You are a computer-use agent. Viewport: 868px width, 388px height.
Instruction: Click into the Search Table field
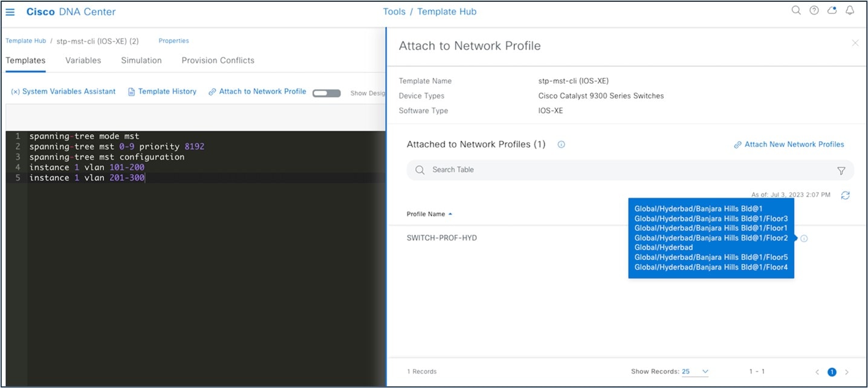(x=630, y=170)
